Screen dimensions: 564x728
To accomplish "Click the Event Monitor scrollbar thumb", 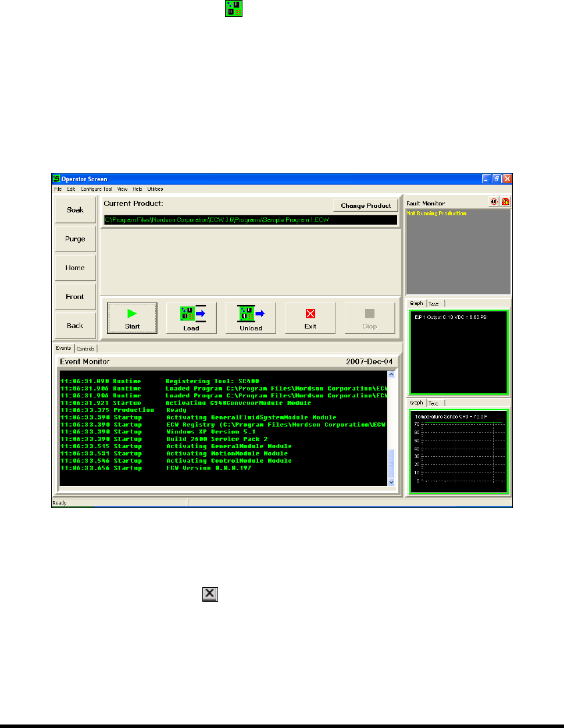I will (391, 463).
